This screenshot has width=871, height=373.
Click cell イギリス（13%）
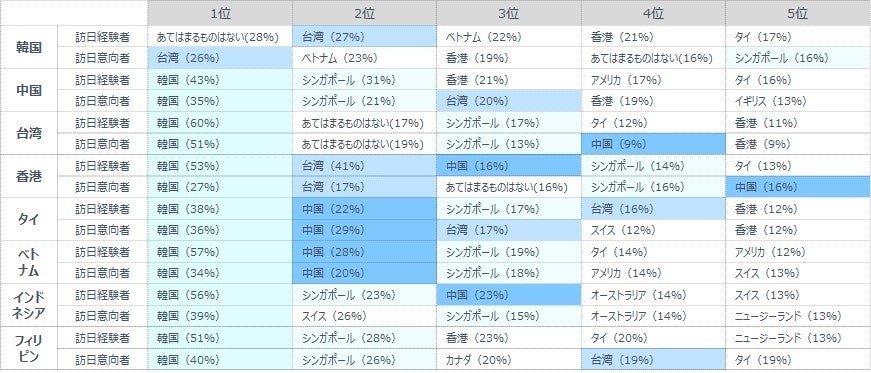(x=798, y=101)
